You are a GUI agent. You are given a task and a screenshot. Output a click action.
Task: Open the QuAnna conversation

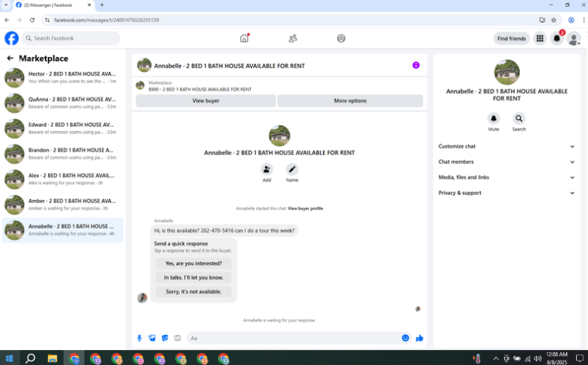(63, 103)
